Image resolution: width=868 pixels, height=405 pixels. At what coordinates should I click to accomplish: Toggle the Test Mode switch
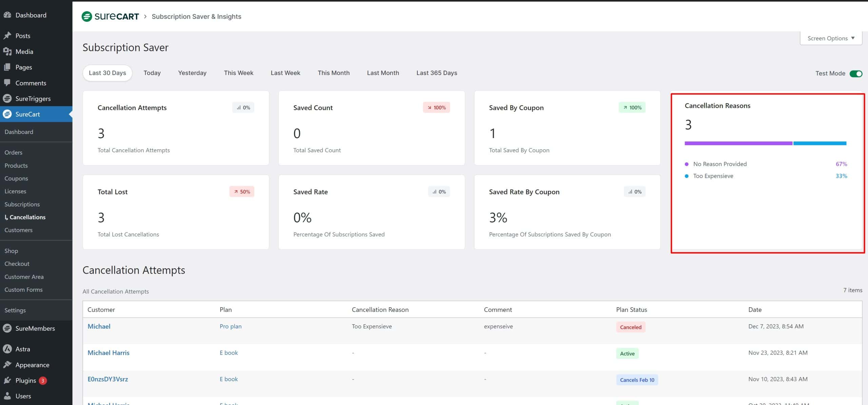click(855, 74)
